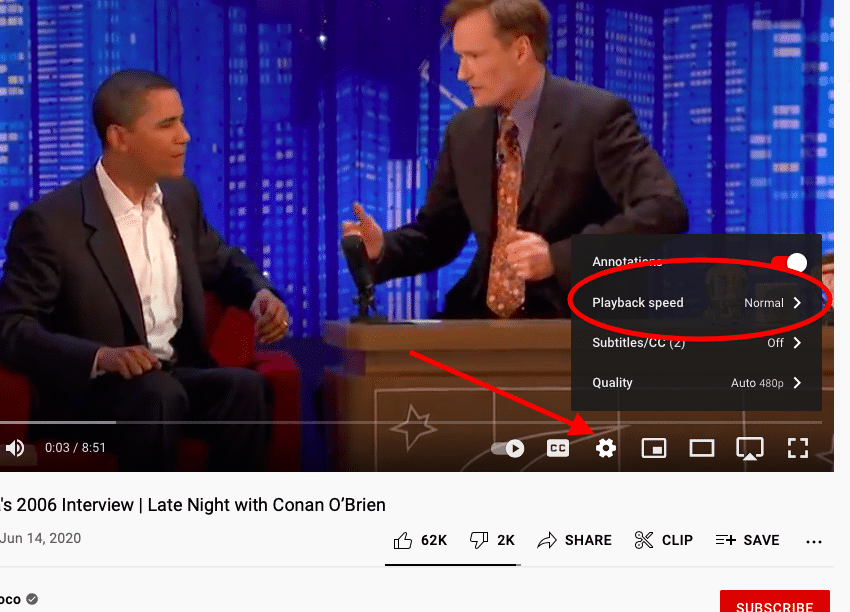Toggle the autoplay switch

tap(507, 448)
